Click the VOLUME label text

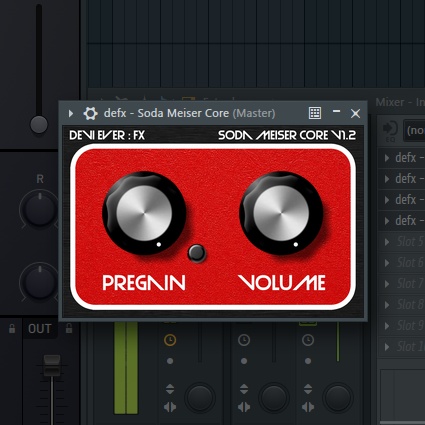(x=282, y=283)
